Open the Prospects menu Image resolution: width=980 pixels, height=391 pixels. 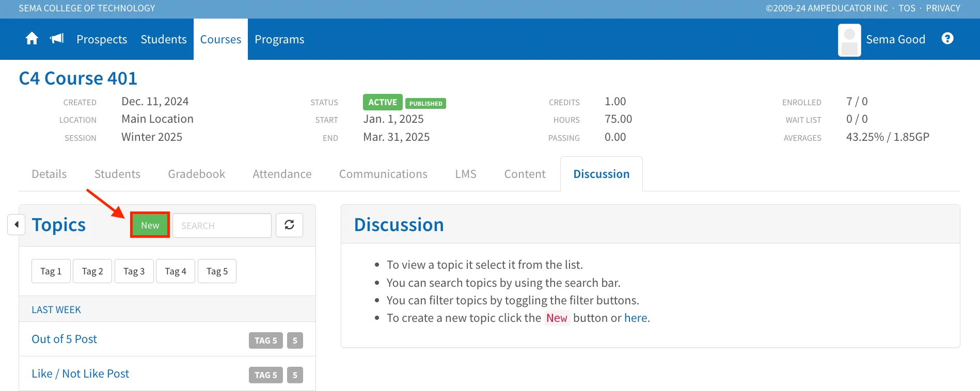(102, 39)
